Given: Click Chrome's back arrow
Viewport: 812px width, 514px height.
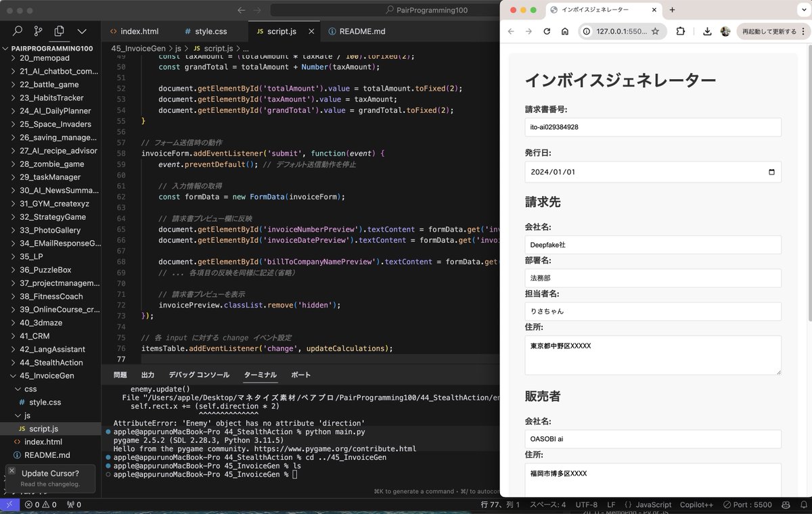Looking at the screenshot, I should 511,31.
